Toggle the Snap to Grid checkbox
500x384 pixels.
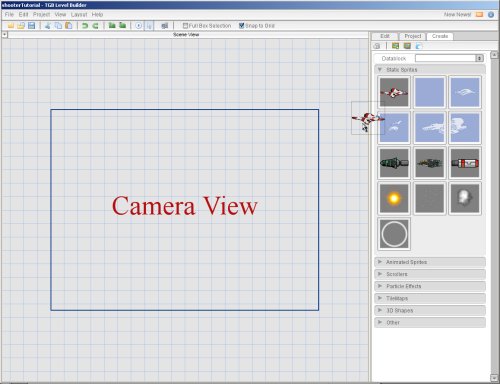coord(242,26)
